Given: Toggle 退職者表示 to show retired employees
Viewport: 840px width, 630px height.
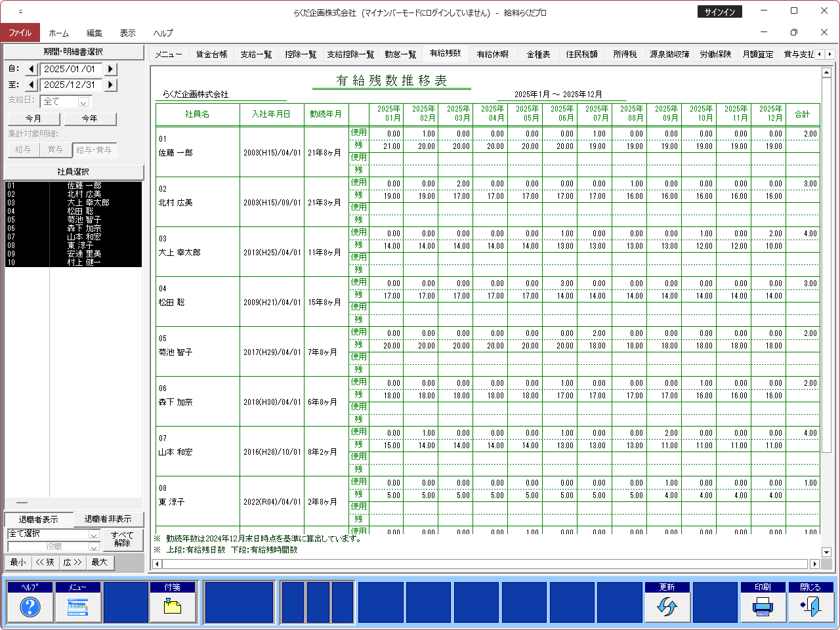Looking at the screenshot, I should [x=38, y=519].
